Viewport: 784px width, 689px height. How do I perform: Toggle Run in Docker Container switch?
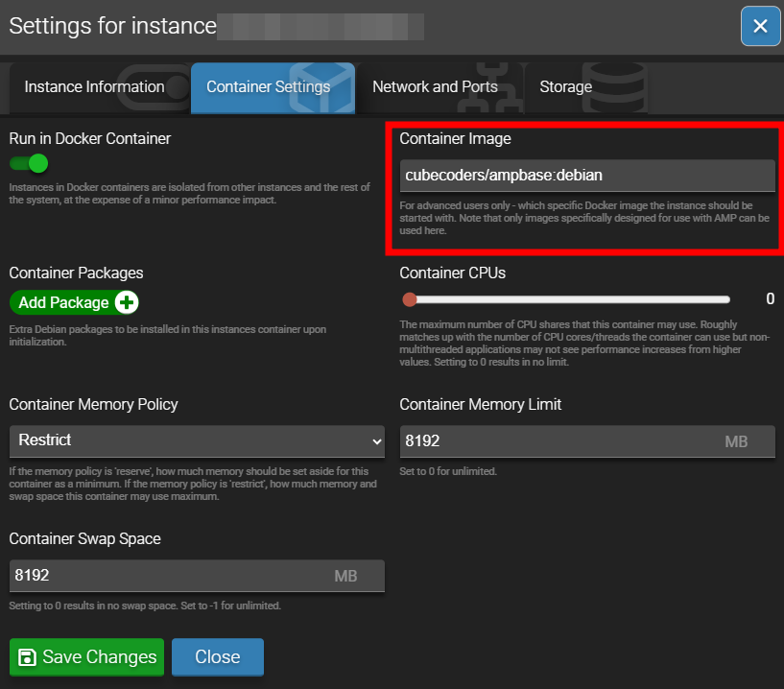coord(29,163)
